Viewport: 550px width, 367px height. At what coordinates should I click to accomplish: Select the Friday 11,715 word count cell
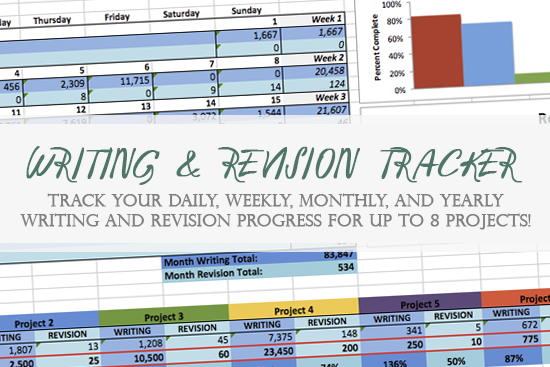pos(120,82)
